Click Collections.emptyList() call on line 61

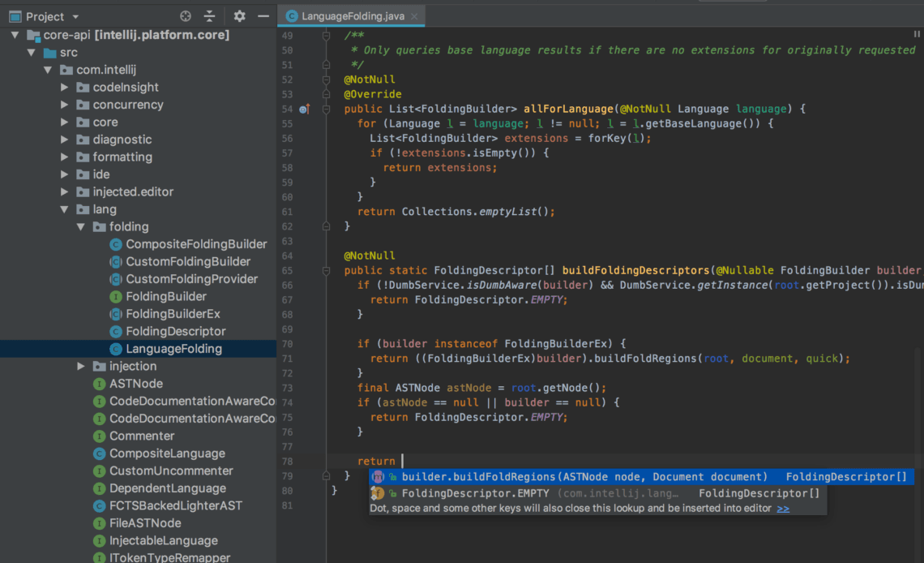tap(476, 212)
